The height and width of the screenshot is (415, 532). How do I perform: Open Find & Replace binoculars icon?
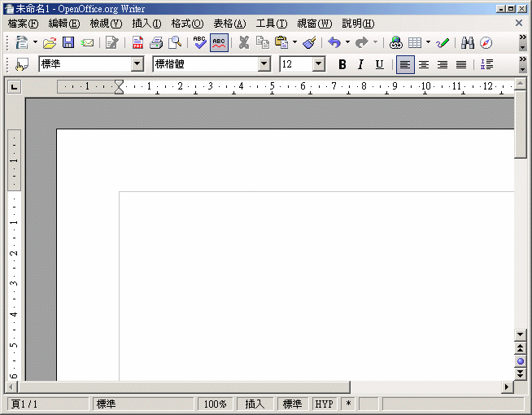click(468, 43)
